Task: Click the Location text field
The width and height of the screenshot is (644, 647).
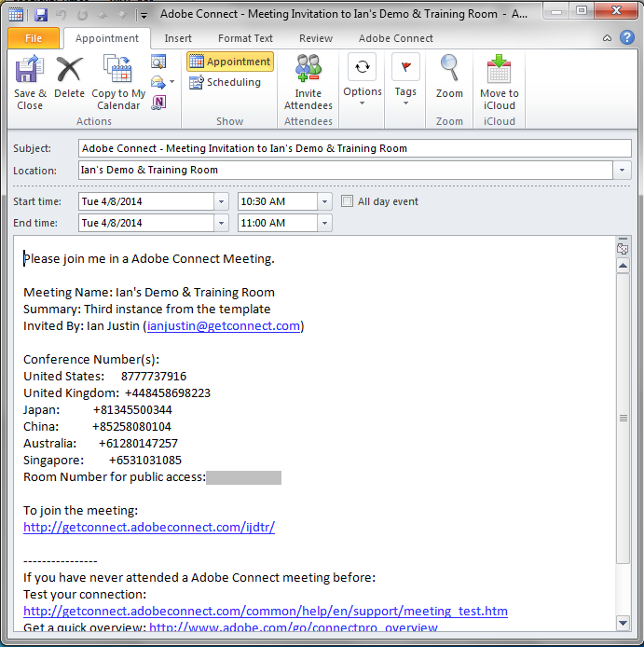Action: tap(346, 170)
